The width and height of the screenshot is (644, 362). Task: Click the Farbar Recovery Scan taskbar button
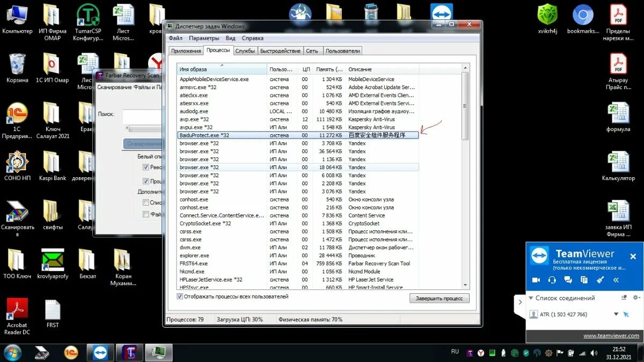point(129,352)
